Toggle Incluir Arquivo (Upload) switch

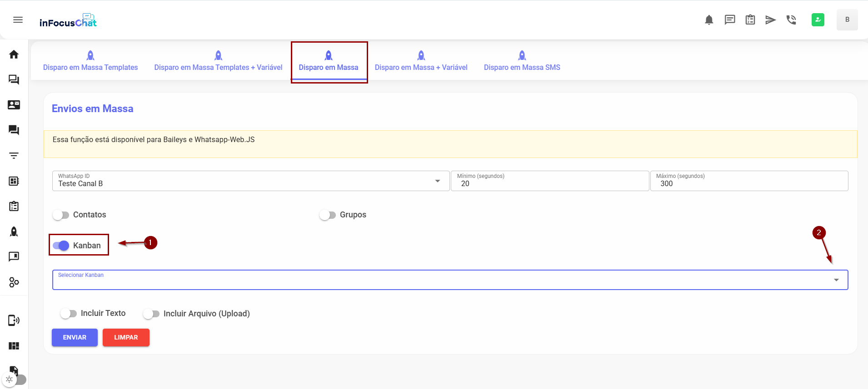tap(151, 314)
